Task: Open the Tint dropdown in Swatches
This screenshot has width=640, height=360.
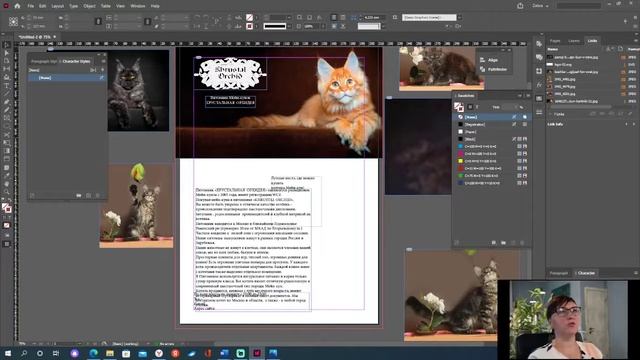Action: click(x=515, y=107)
